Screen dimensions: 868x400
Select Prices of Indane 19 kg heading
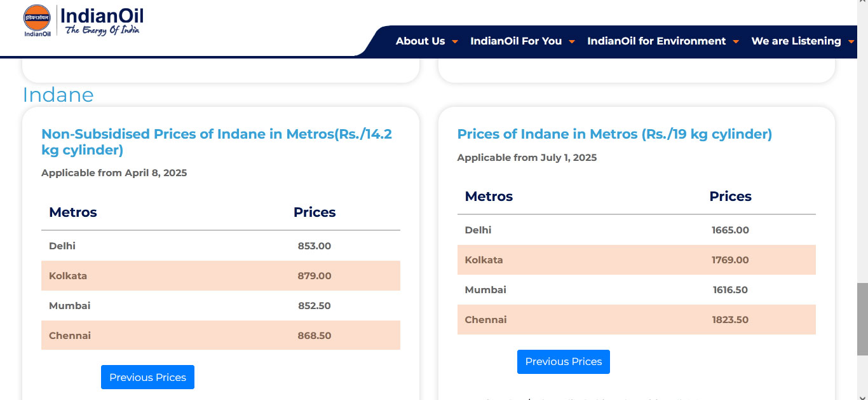pyautogui.click(x=614, y=134)
